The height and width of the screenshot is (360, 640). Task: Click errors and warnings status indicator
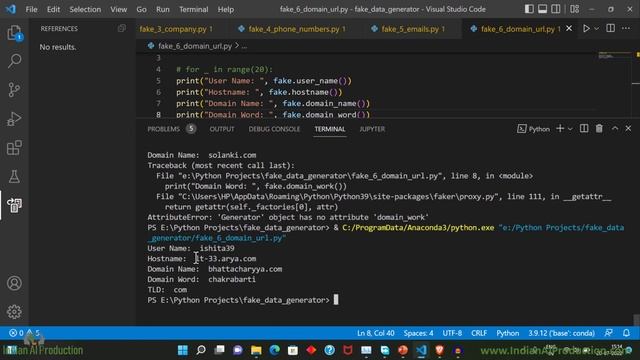tap(24, 333)
